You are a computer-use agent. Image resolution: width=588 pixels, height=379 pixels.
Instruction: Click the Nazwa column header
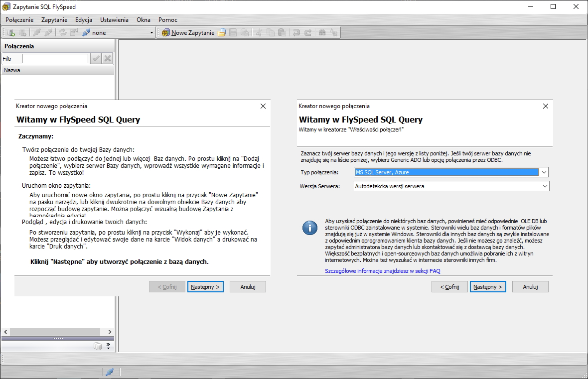(x=58, y=70)
